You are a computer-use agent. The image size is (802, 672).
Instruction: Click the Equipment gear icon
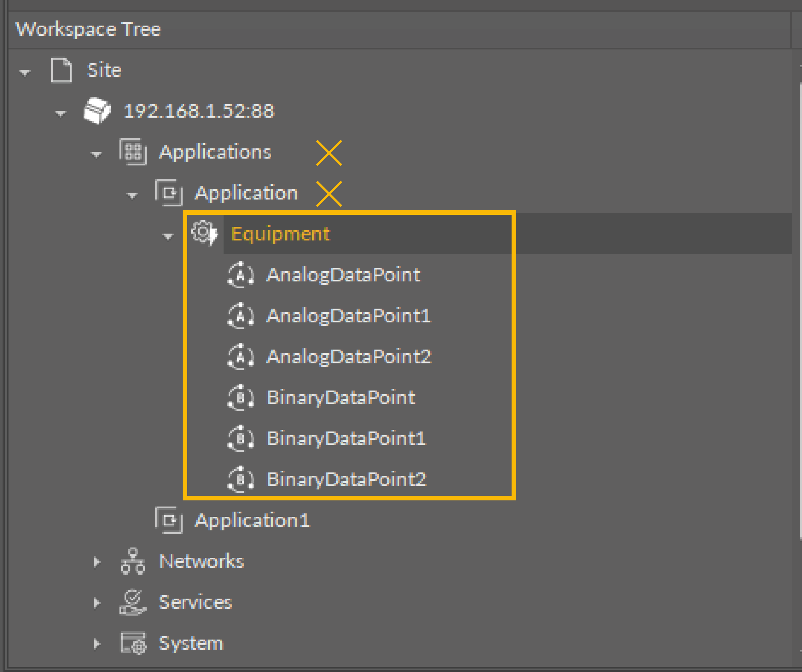pyautogui.click(x=204, y=232)
